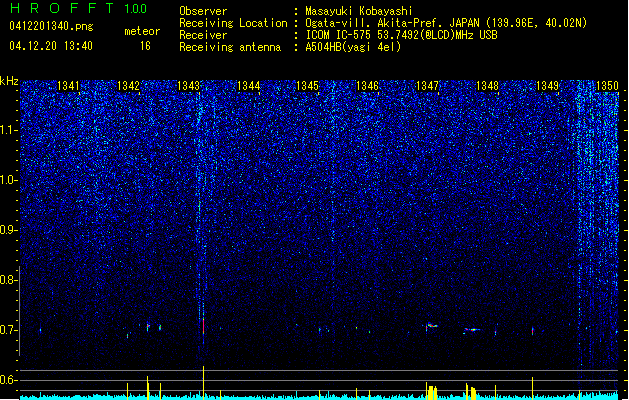Click time marker 1341
Image resolution: width=629 pixels, height=400 pixels.
tap(68, 86)
